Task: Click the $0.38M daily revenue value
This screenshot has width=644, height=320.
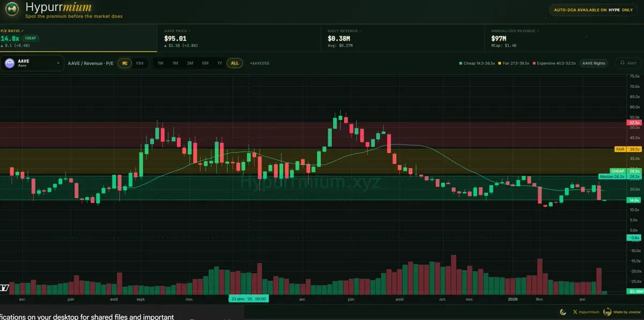Action: (339, 39)
